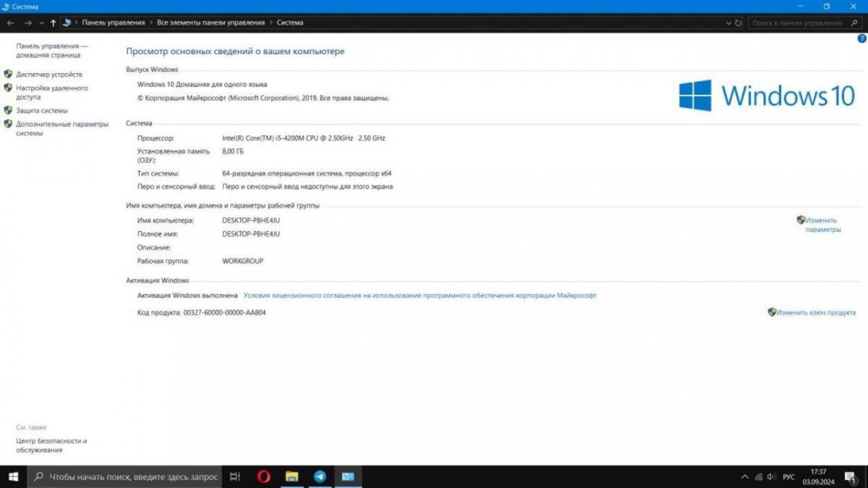Viewport: 868px width, 488px height.
Task: Open File Explorer from the taskbar
Action: point(292,477)
